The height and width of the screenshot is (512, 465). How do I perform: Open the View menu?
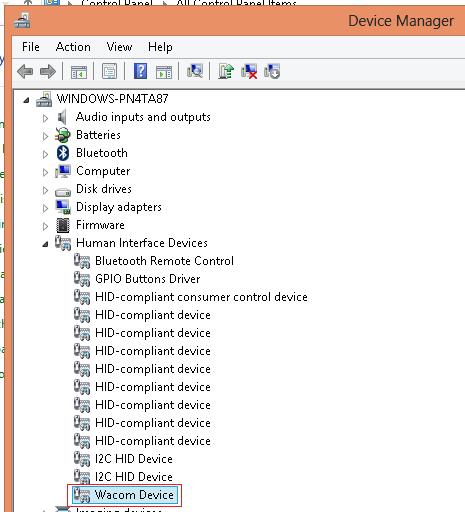tap(119, 47)
